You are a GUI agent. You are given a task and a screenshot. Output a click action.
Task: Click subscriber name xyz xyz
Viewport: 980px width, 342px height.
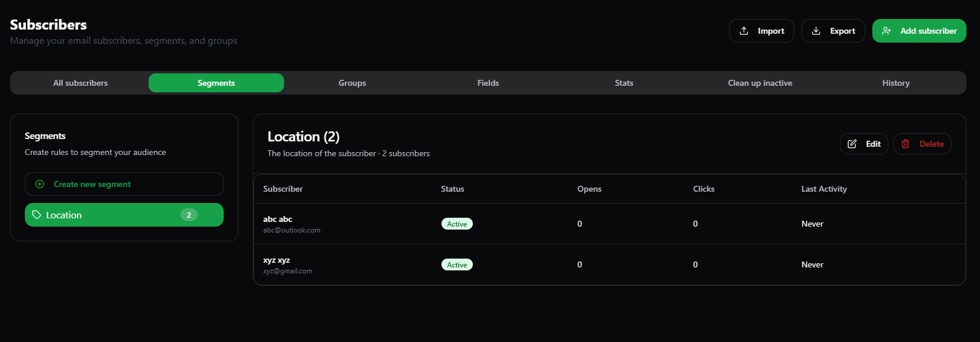pos(276,260)
